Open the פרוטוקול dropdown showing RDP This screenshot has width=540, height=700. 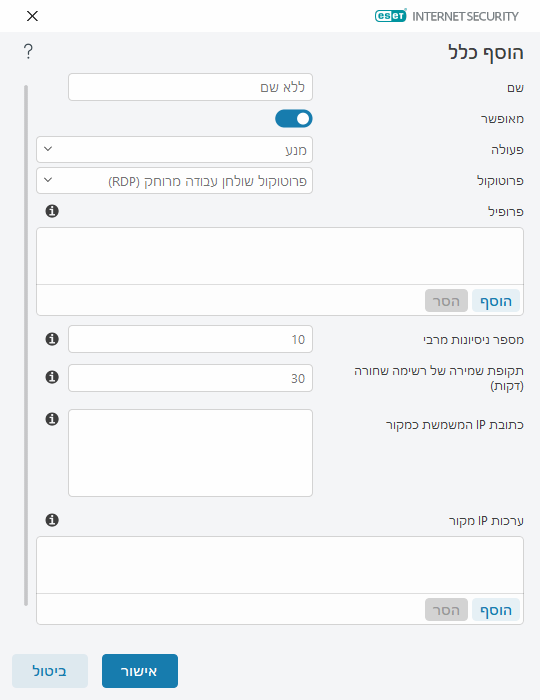point(174,181)
